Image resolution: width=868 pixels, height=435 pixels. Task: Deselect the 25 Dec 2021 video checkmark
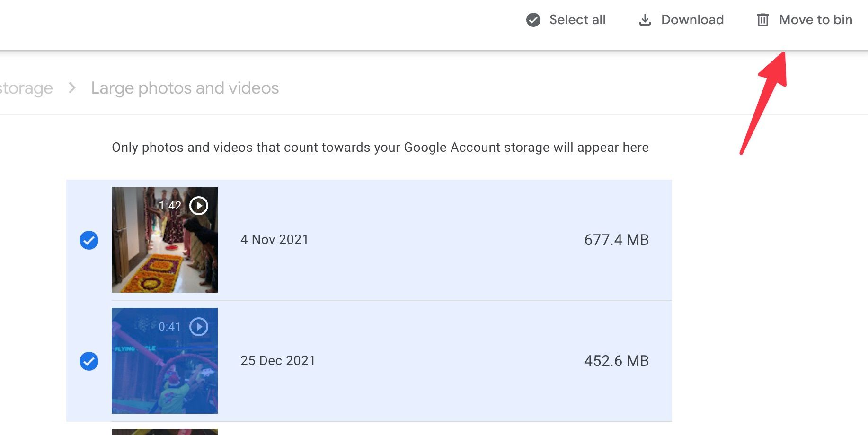(x=89, y=361)
